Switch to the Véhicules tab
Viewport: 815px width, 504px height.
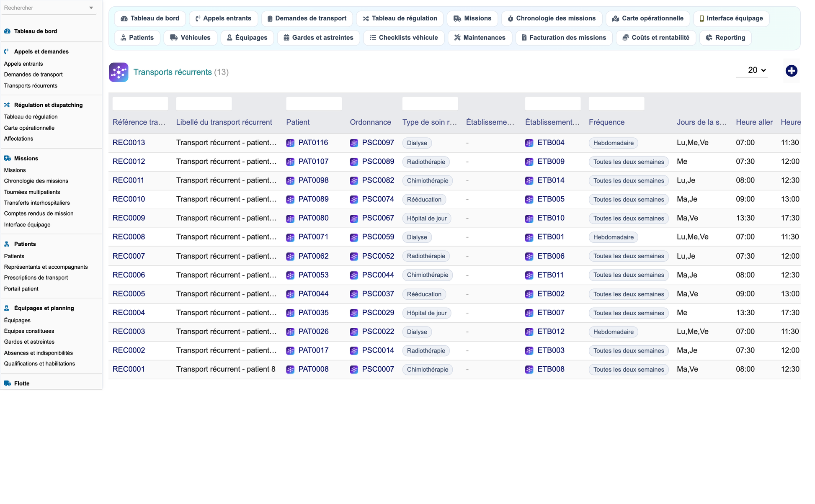191,38
